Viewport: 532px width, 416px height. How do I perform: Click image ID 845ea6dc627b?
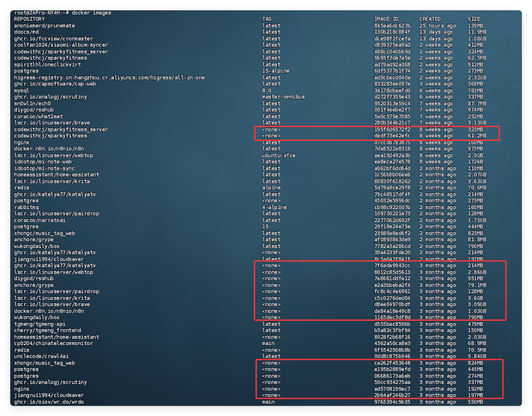click(392, 26)
